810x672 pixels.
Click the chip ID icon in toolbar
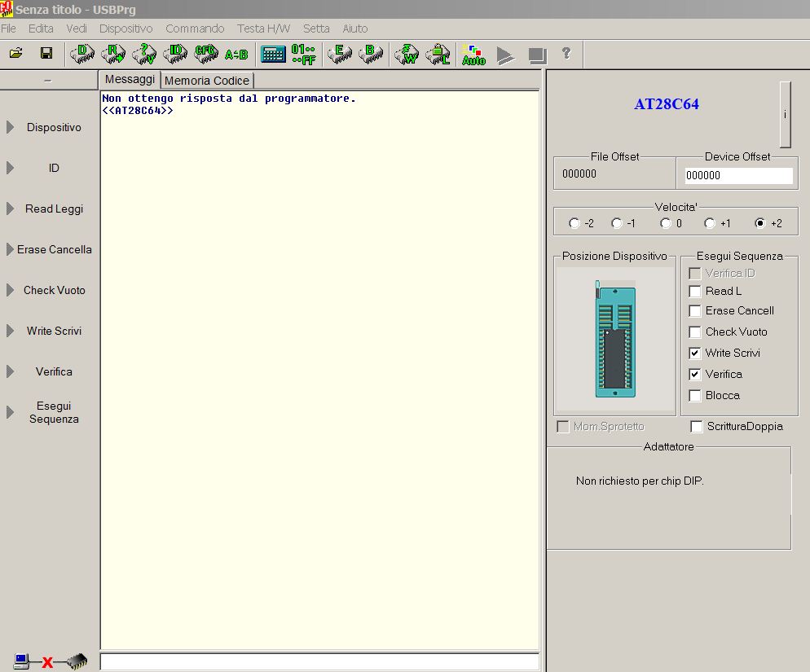tap(175, 54)
